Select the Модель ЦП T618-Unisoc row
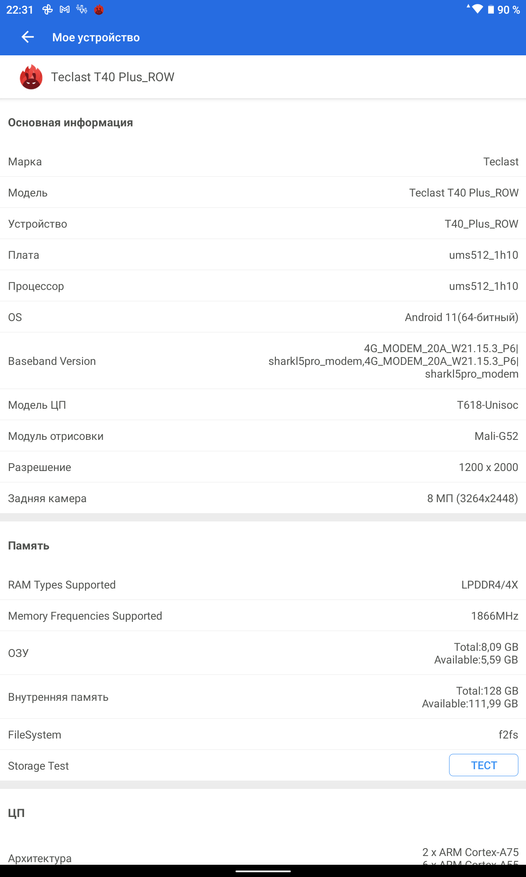 [x=263, y=405]
